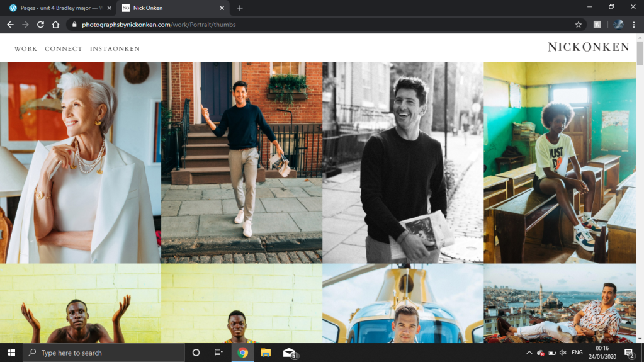Show hidden system tray icons
Screen dimensions: 644x362
529,353
